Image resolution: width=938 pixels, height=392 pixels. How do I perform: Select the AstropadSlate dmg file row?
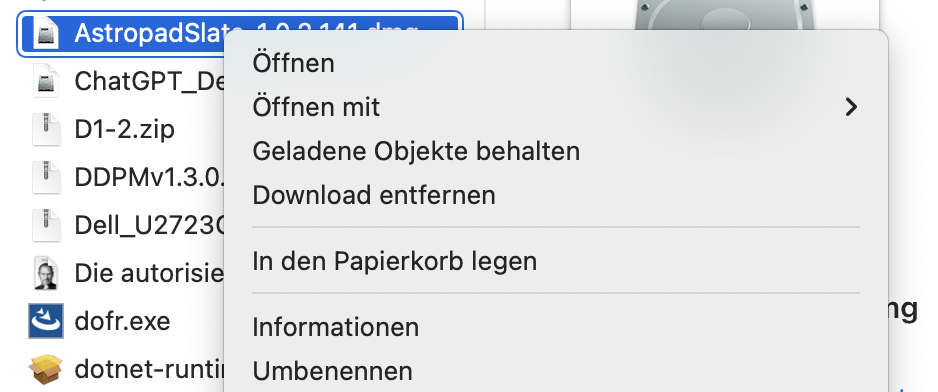tap(240, 34)
